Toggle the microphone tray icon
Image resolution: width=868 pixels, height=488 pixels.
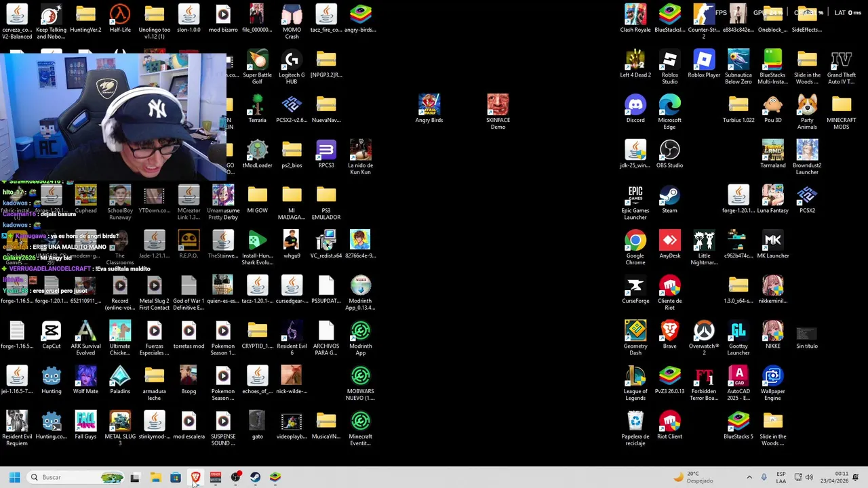[764, 477]
